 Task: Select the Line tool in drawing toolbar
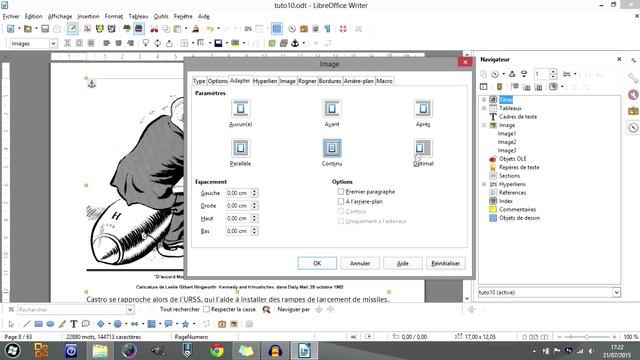(27, 324)
